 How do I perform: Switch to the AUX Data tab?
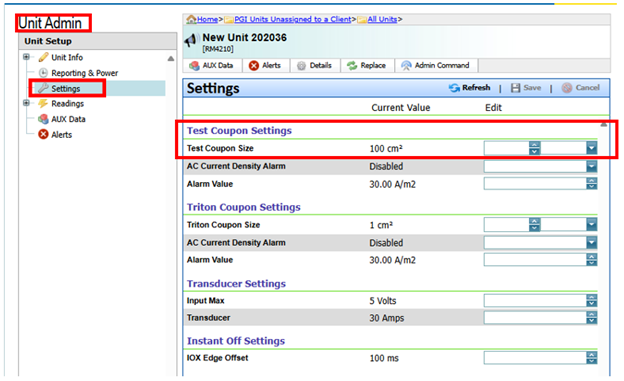(x=212, y=65)
